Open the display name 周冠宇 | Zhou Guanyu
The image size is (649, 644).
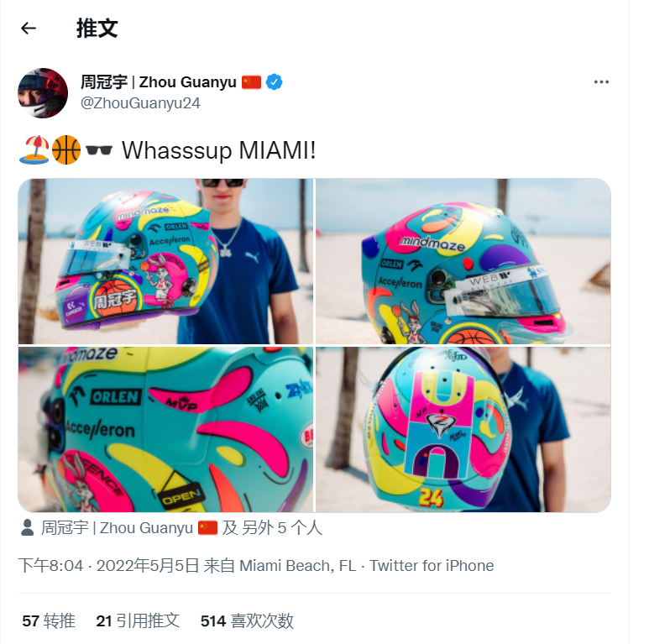[x=158, y=82]
